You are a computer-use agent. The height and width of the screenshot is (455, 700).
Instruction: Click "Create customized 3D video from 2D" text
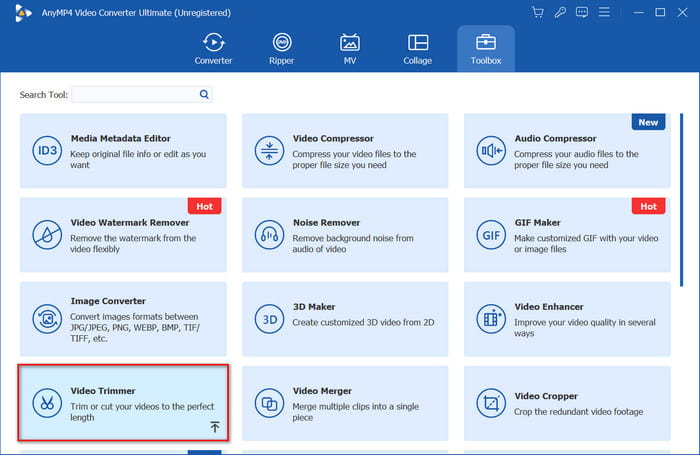click(363, 322)
